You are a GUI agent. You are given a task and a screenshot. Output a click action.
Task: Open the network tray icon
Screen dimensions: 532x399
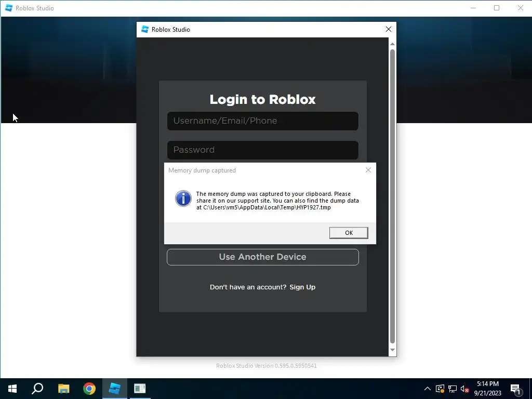(x=453, y=389)
